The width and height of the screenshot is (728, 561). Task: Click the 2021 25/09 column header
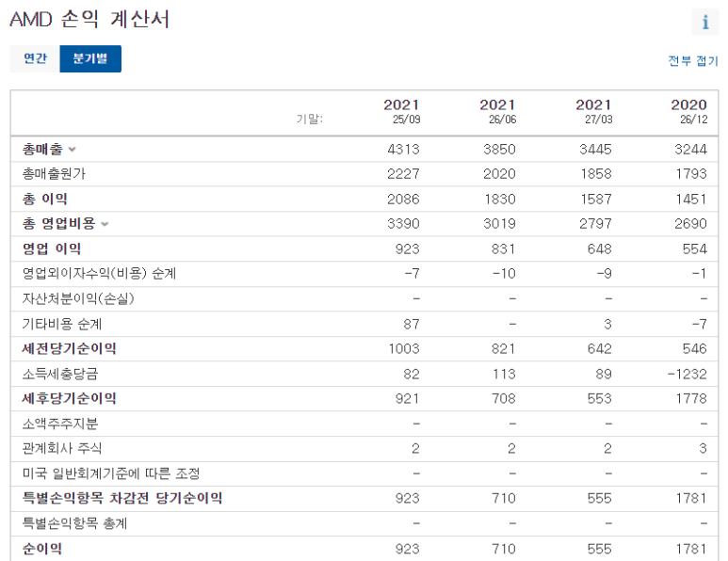(x=401, y=111)
